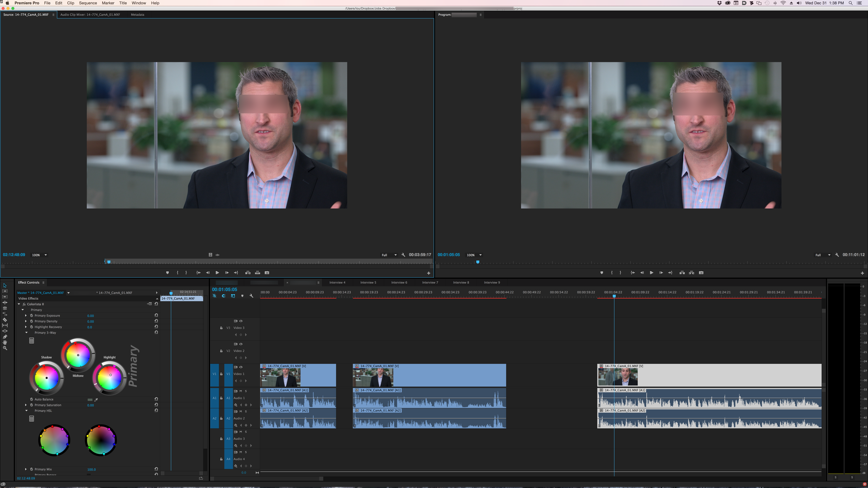Select the Hand tool
Viewport: 868px width, 488px height.
click(5, 343)
